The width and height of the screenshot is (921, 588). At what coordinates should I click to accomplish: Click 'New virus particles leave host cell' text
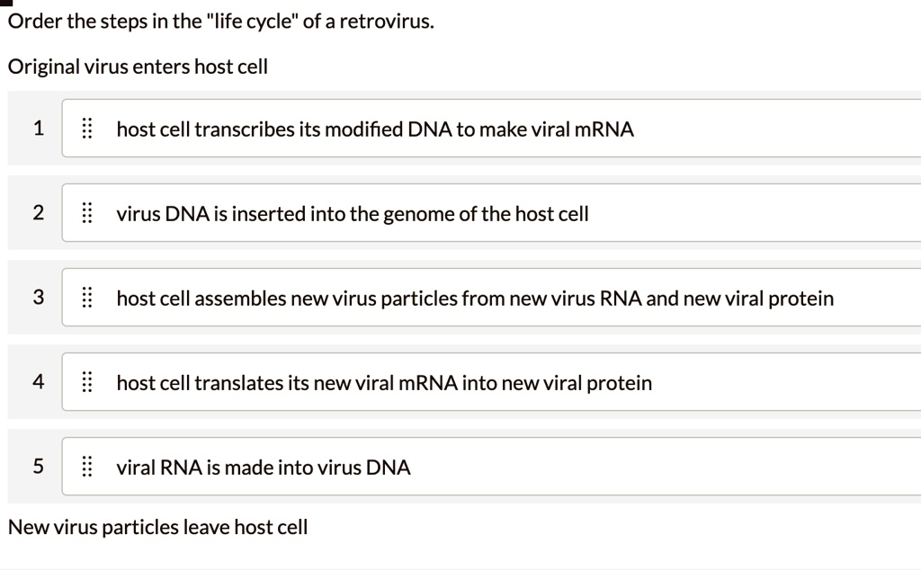click(x=157, y=527)
